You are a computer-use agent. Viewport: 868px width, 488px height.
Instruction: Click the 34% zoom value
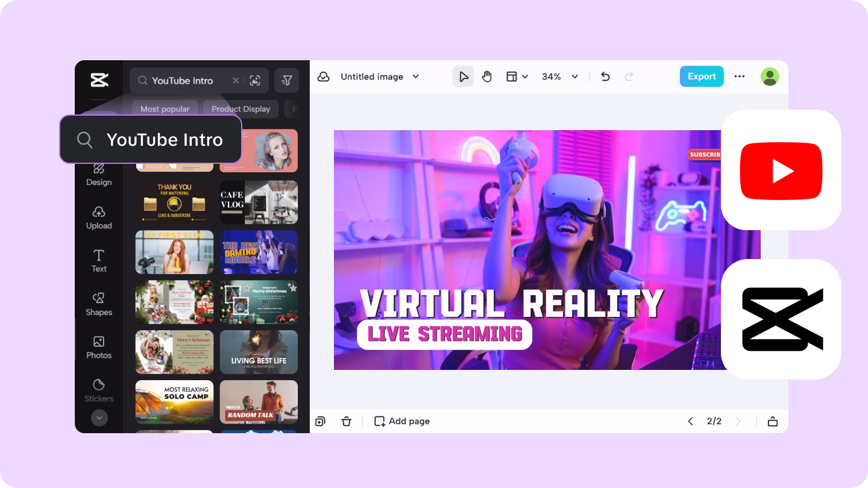pyautogui.click(x=552, y=77)
